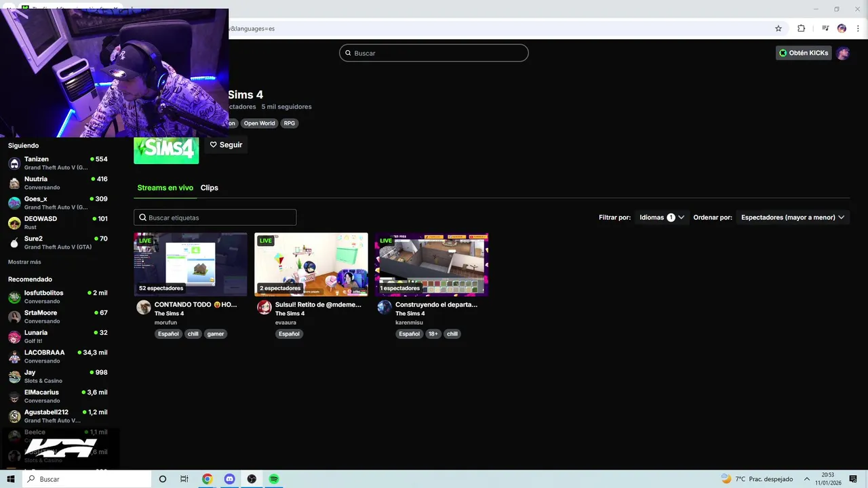The width and height of the screenshot is (868, 488).
Task: Open karenmisu stream thumbnail
Action: pyautogui.click(x=431, y=264)
